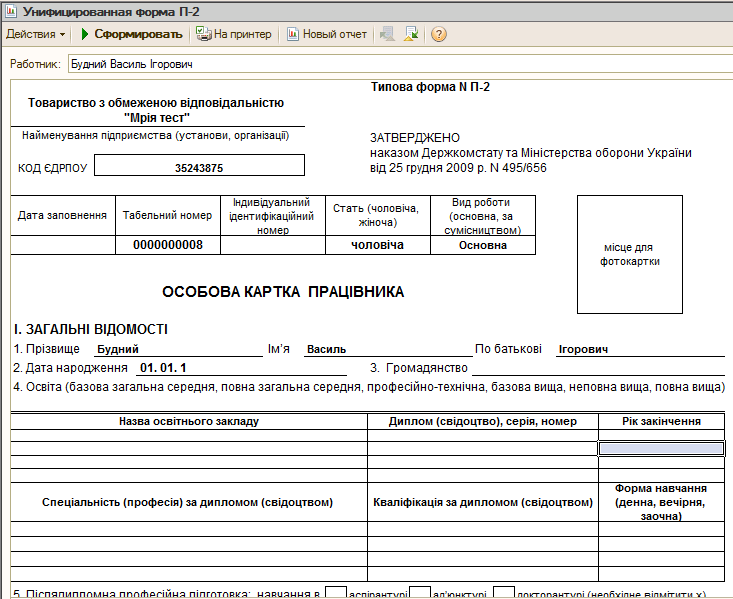Select the surname value 'Будний'
This screenshot has width=733, height=599.
(x=118, y=349)
